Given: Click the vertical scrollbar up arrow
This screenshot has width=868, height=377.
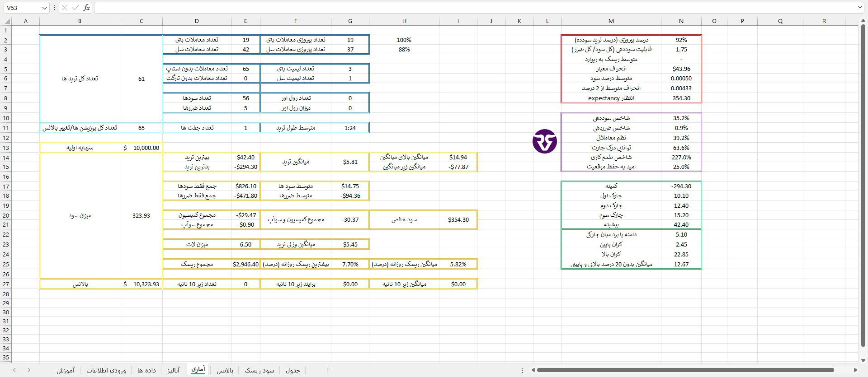Looking at the screenshot, I should click(863, 21).
